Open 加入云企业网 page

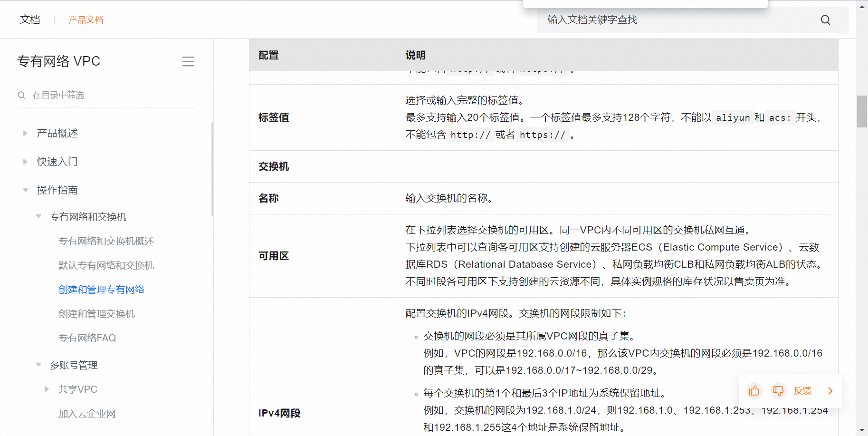87,414
